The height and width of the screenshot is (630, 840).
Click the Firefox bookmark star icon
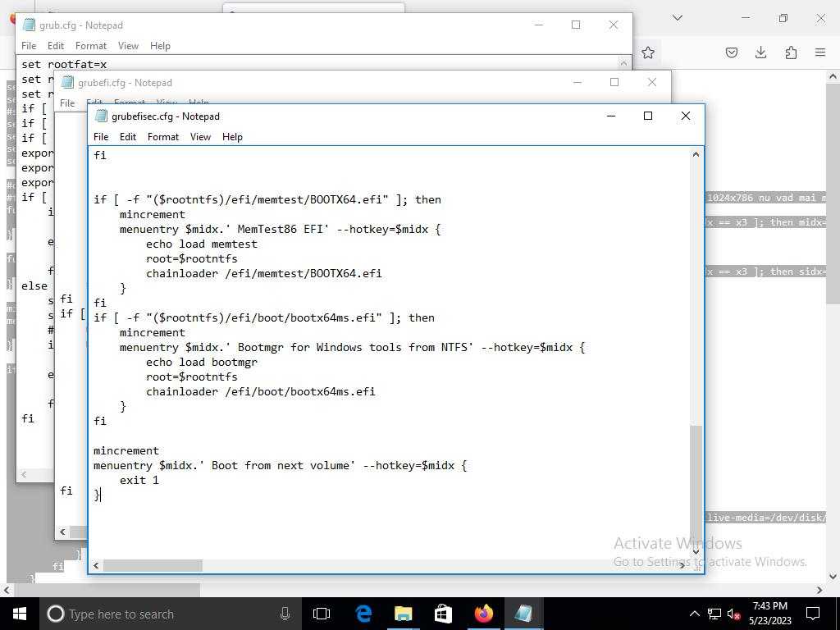(x=648, y=52)
